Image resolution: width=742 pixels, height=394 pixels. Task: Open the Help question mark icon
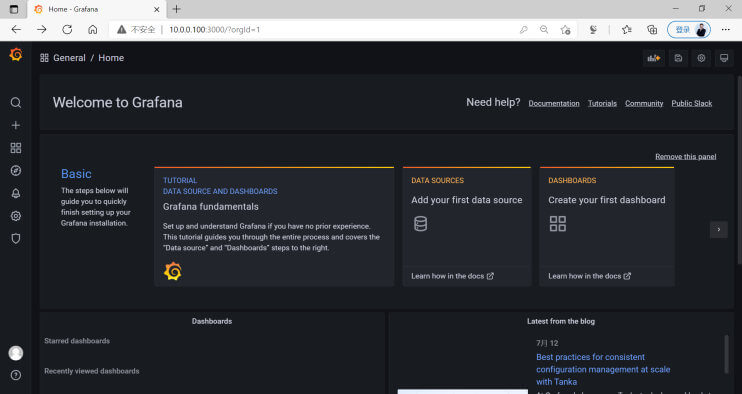click(x=16, y=375)
